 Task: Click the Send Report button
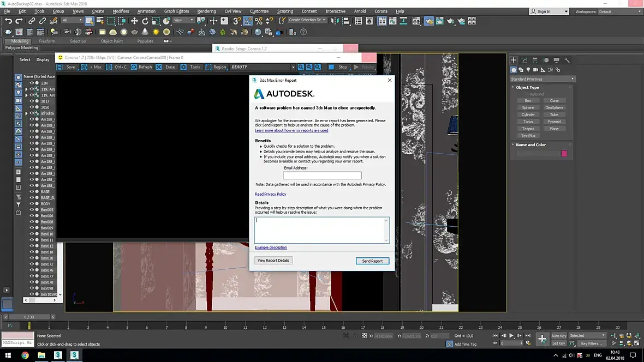pos(372,261)
